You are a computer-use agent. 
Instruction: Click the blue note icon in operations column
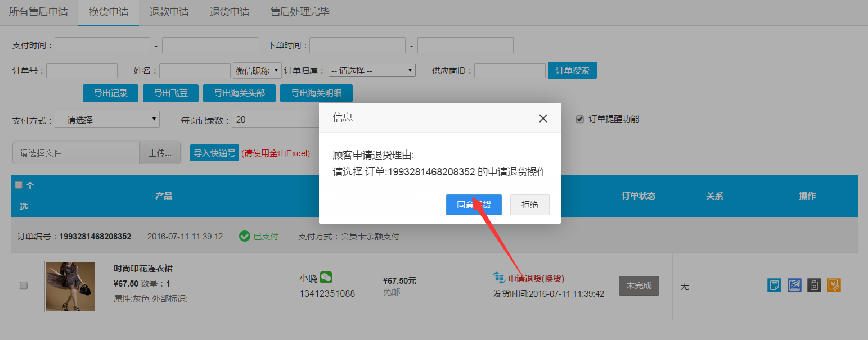tap(774, 285)
